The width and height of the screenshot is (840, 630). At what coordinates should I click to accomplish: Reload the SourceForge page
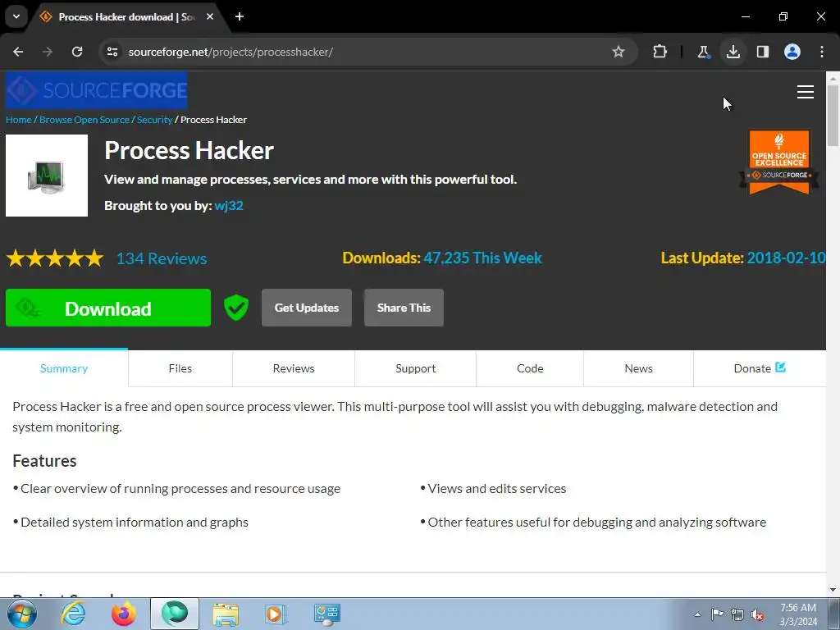(x=77, y=52)
